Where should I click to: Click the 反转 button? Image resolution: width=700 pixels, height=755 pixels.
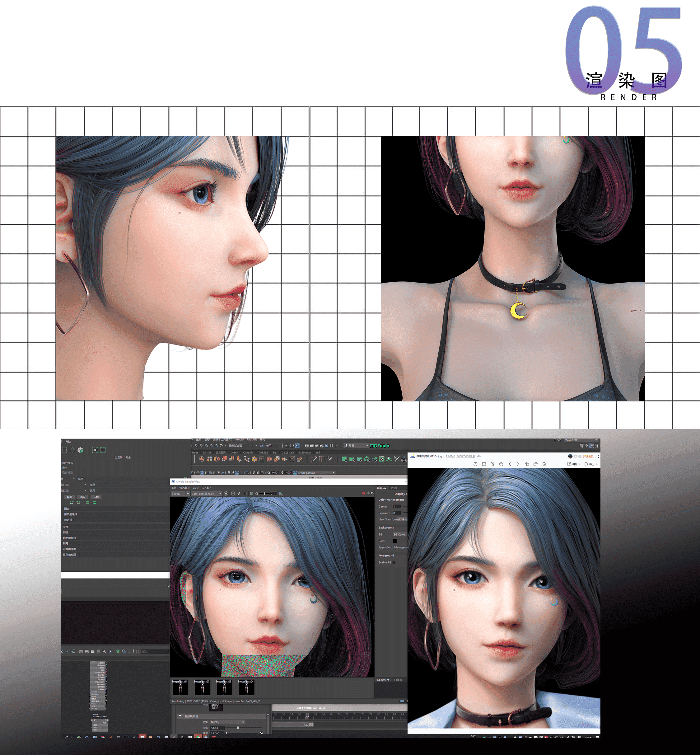click(x=96, y=497)
